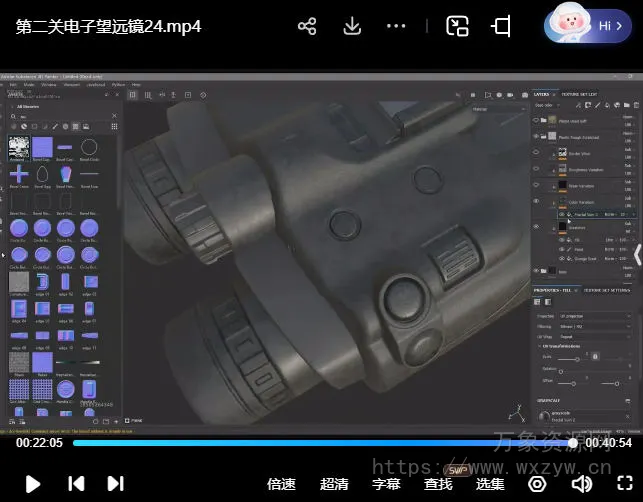Open the three-dot more options menu
The width and height of the screenshot is (643, 502).
tap(396, 26)
